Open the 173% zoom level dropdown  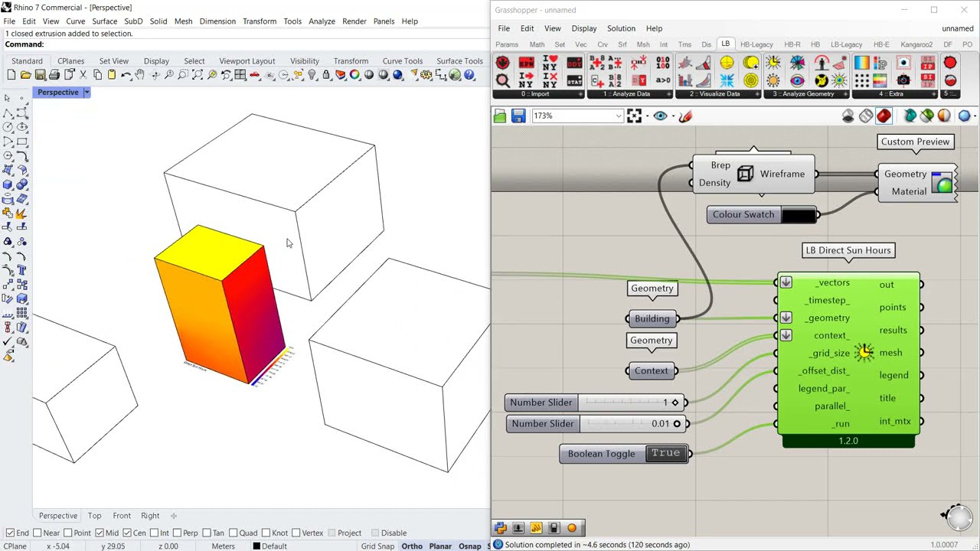coord(619,116)
